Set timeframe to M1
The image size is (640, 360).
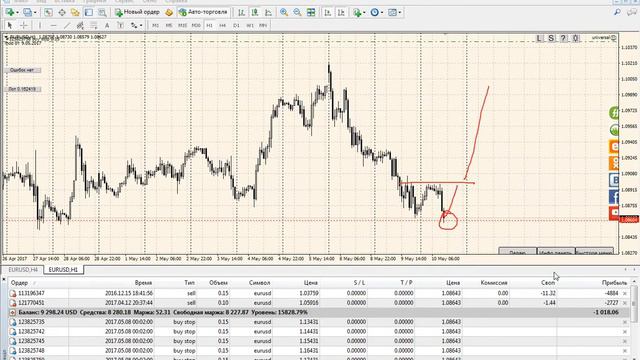click(156, 25)
